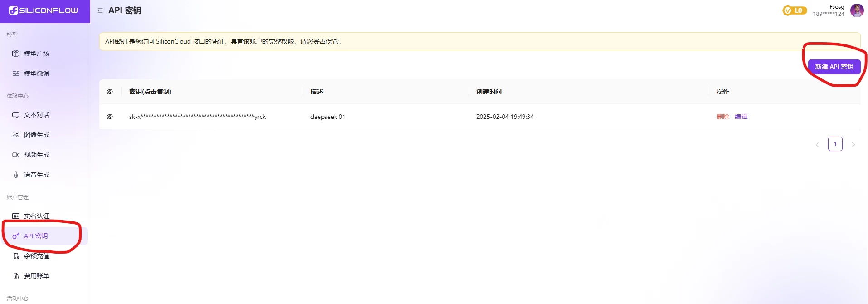Screen dimensions: 868x304
Task: Edit the deepseek 01 key
Action: (741, 117)
